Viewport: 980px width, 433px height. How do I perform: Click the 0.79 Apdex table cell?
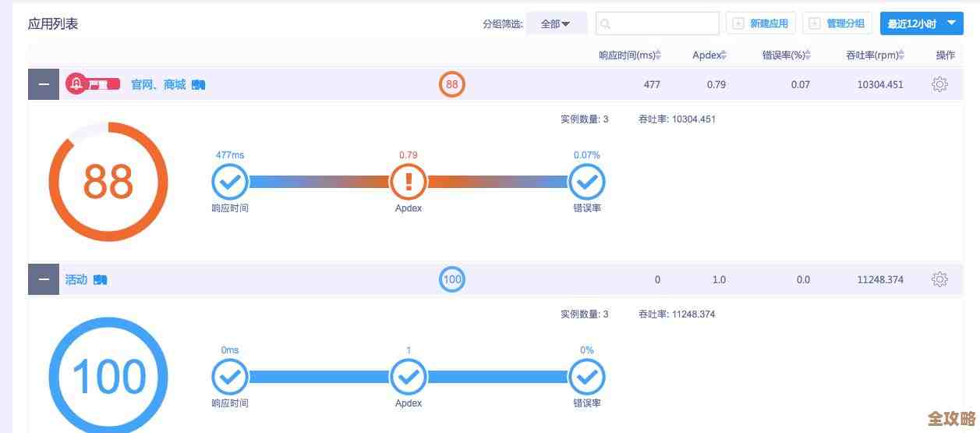(716, 84)
